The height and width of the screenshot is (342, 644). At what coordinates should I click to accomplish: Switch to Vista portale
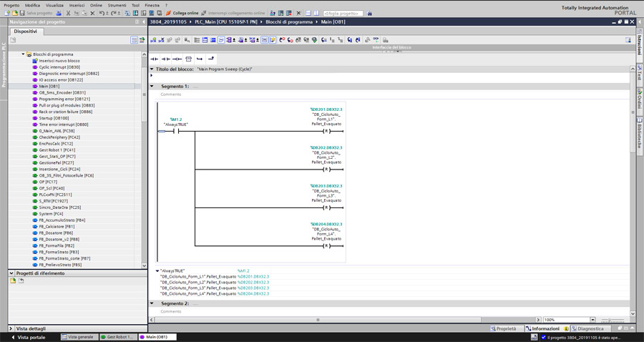29,337
